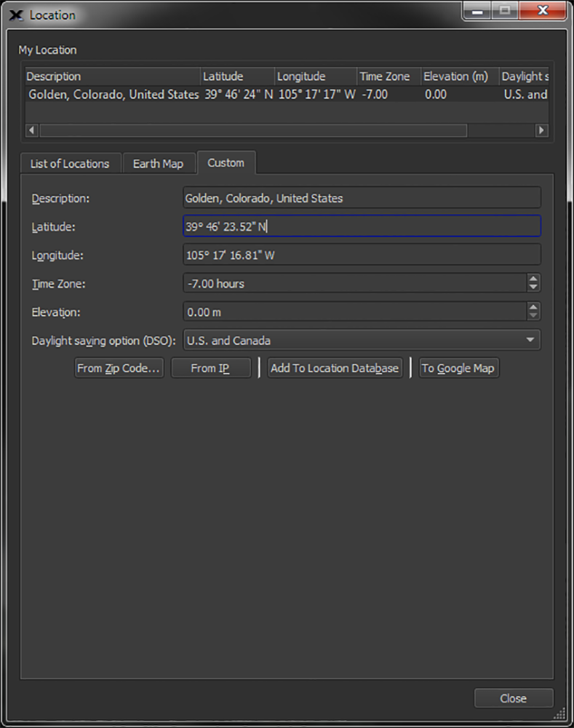Click the Description input field
The image size is (574, 728).
pyautogui.click(x=362, y=198)
